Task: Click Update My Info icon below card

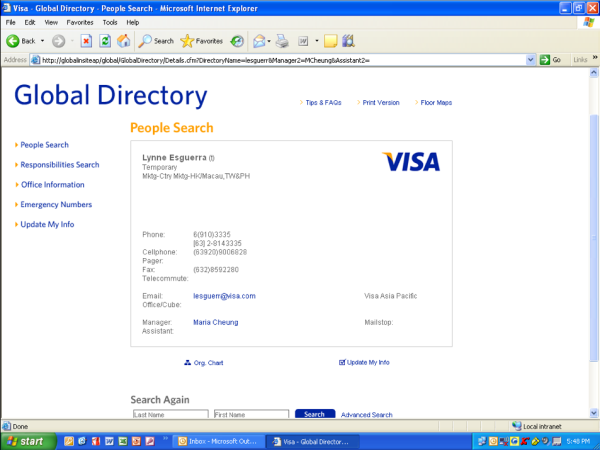Action: 364,362
